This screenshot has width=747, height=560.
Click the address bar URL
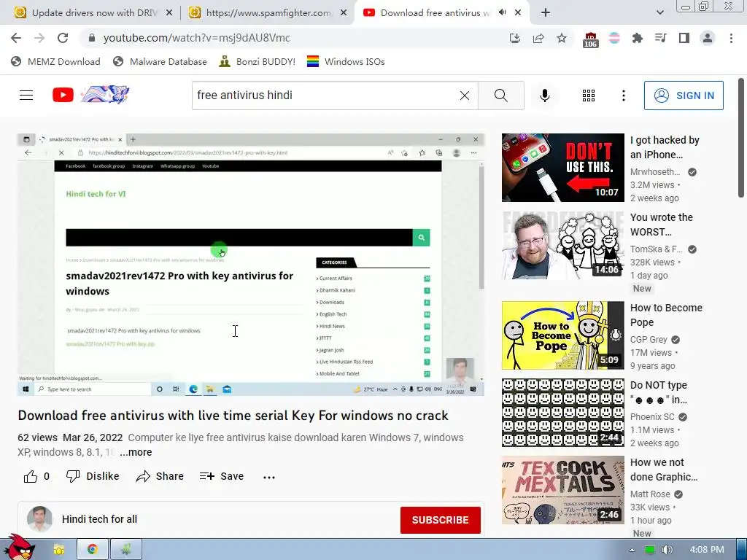196,38
